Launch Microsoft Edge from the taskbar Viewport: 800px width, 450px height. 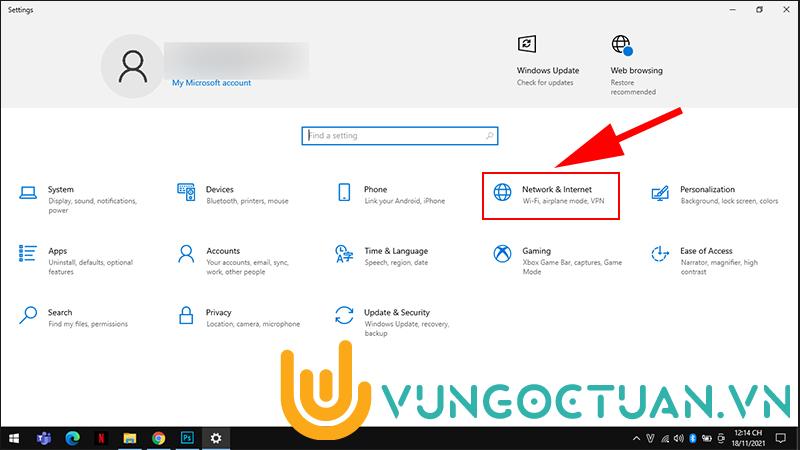tap(72, 438)
